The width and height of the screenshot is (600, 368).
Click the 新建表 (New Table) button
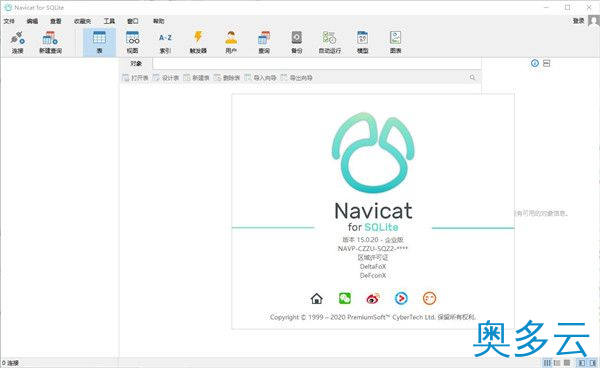coord(196,78)
